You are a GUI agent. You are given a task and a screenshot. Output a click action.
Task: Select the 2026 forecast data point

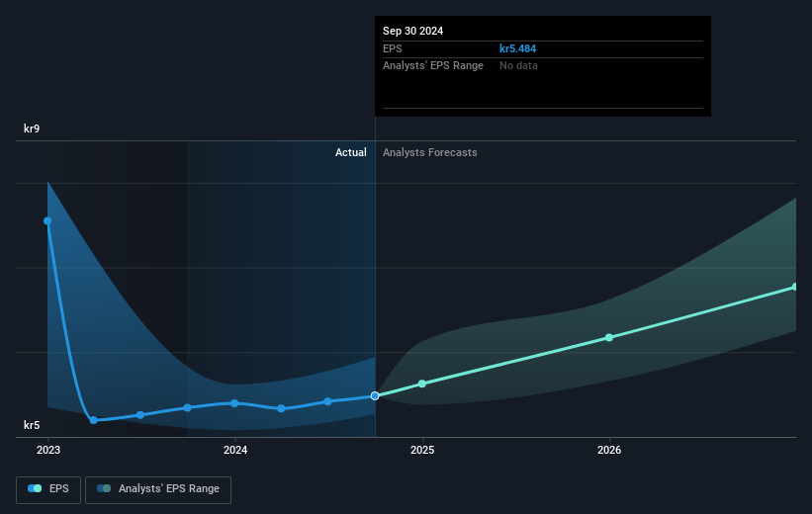tap(609, 337)
